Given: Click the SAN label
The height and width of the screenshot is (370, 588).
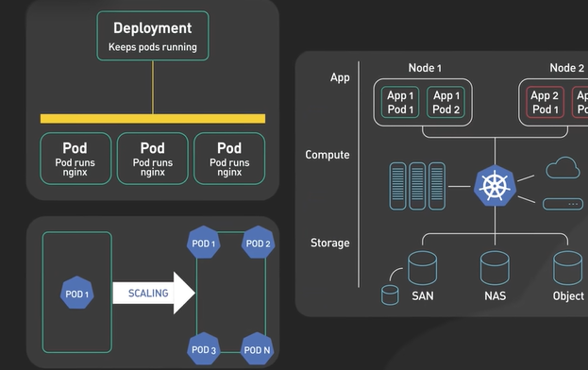Looking at the screenshot, I should coord(423,296).
